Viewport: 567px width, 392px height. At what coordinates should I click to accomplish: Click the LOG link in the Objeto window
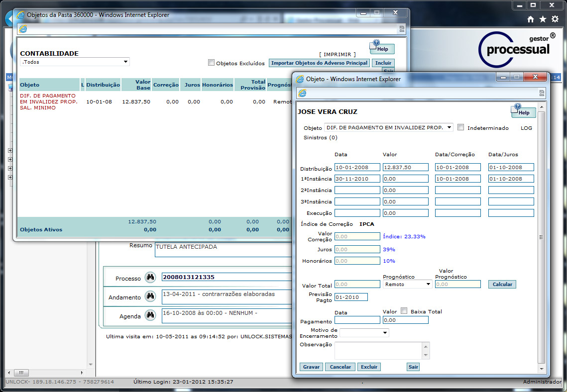click(526, 128)
